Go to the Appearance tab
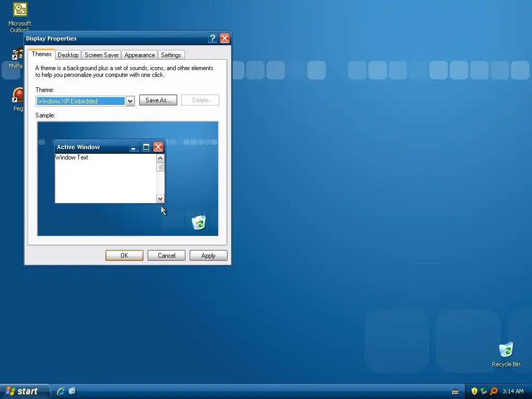This screenshot has height=399, width=532. (x=139, y=55)
